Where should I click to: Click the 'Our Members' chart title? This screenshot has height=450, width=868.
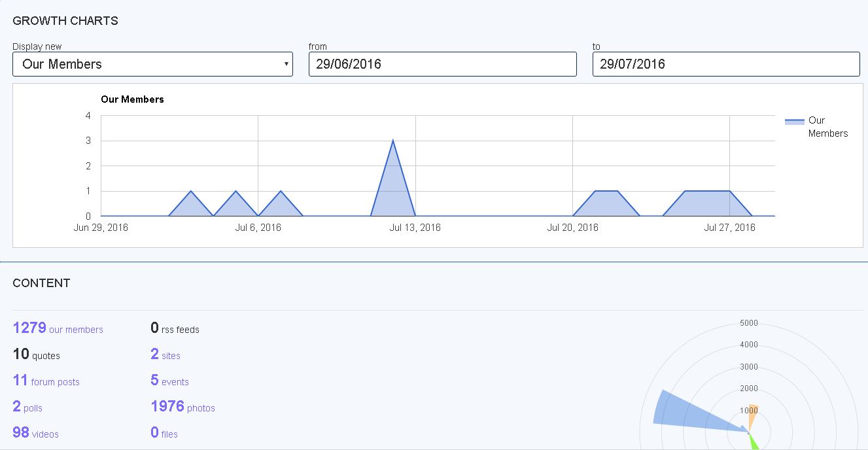(x=132, y=99)
